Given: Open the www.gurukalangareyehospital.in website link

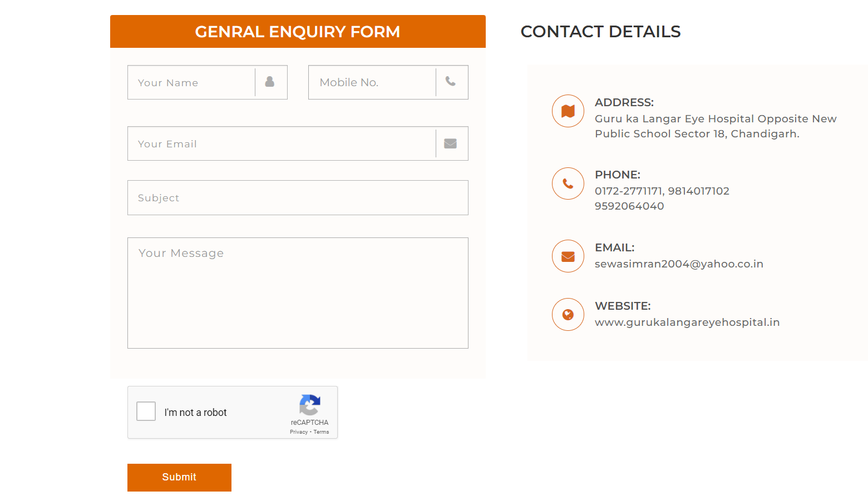Looking at the screenshot, I should point(687,323).
